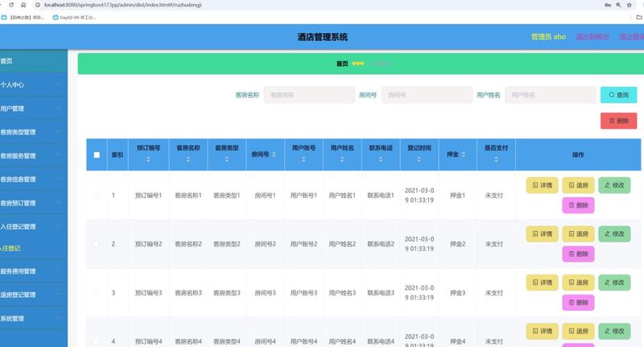This screenshot has width=644, height=347.
Task: Click 修改 for row 1
Action: click(614, 185)
